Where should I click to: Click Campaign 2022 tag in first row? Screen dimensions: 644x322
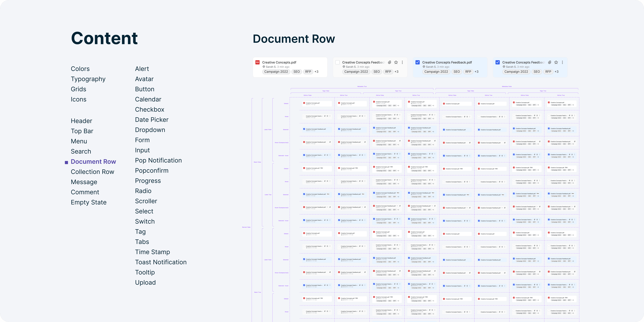pyautogui.click(x=276, y=72)
